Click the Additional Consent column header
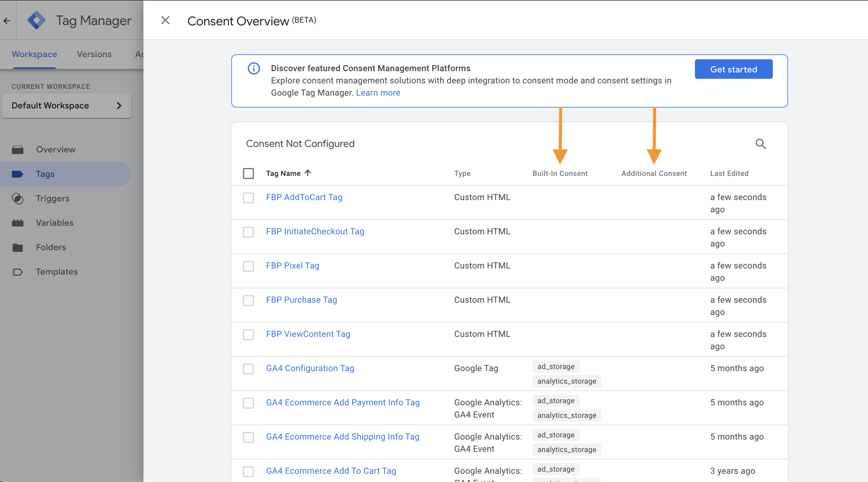The height and width of the screenshot is (482, 868). point(654,173)
